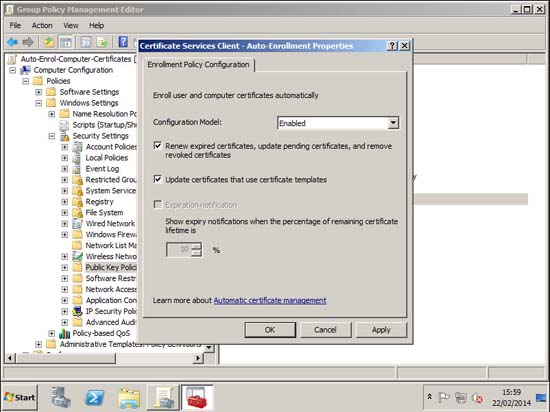
Task: Click the Properties toolbar icon
Action: [x=86, y=42]
